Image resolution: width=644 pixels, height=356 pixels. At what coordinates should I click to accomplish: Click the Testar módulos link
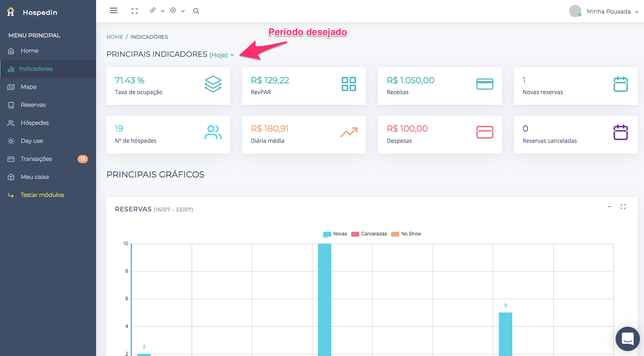42,195
